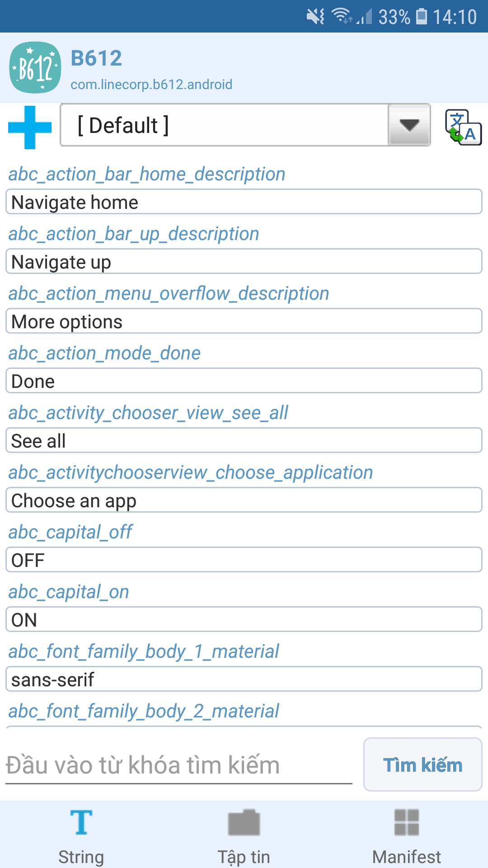The width and height of the screenshot is (488, 868).
Task: Edit the "sans-serif" font value field
Action: coord(244,679)
